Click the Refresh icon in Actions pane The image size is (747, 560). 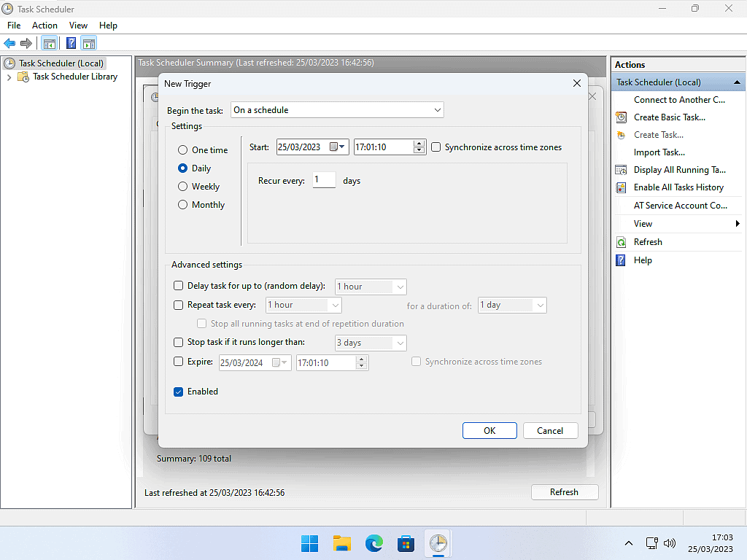(621, 242)
